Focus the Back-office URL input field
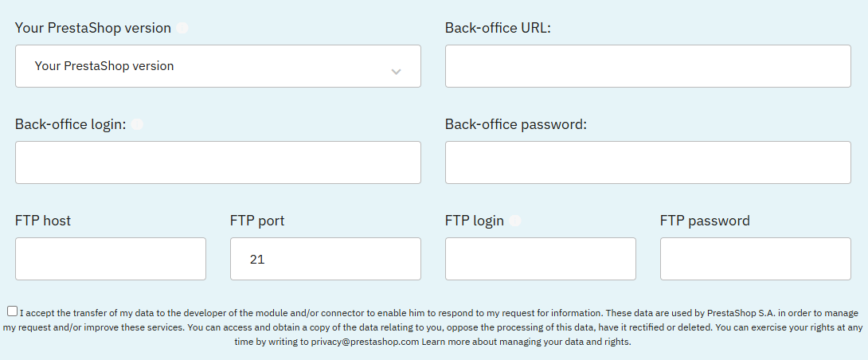The height and width of the screenshot is (360, 868). pyautogui.click(x=647, y=66)
